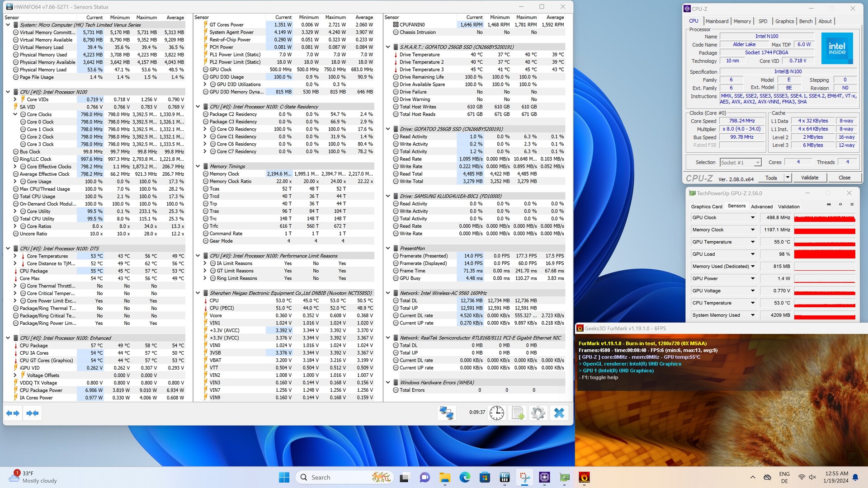
Task: Collapse the Memory Timings group
Action: coord(198,166)
